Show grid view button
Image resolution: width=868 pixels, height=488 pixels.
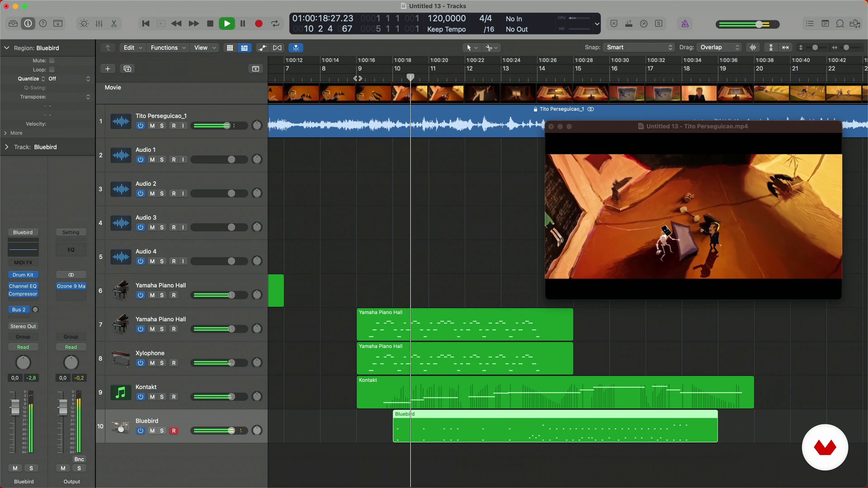tap(230, 48)
